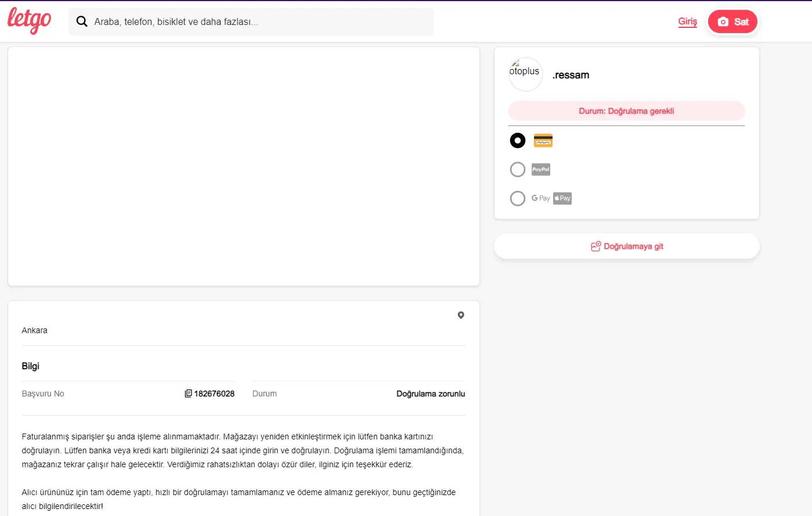812x516 pixels.
Task: Click the Başvuru No label
Action: click(43, 394)
